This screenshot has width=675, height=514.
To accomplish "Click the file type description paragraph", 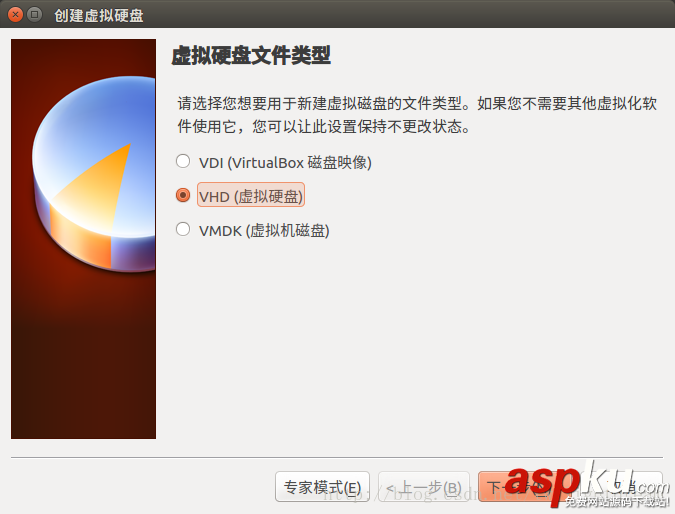I will 417,115.
